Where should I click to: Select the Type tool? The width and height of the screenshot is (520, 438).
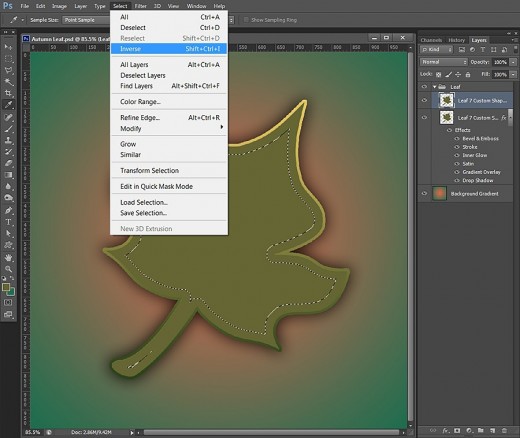8,222
